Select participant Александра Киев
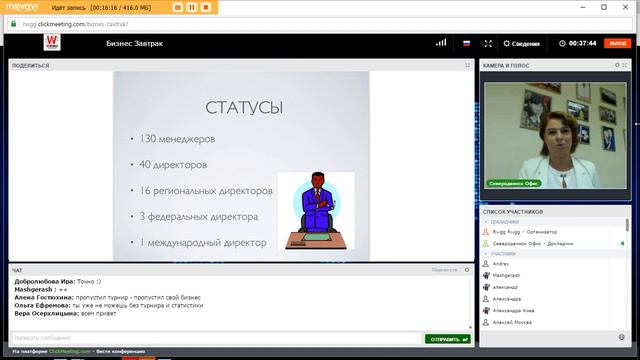Viewport: 640px width, 360px height. click(x=513, y=311)
